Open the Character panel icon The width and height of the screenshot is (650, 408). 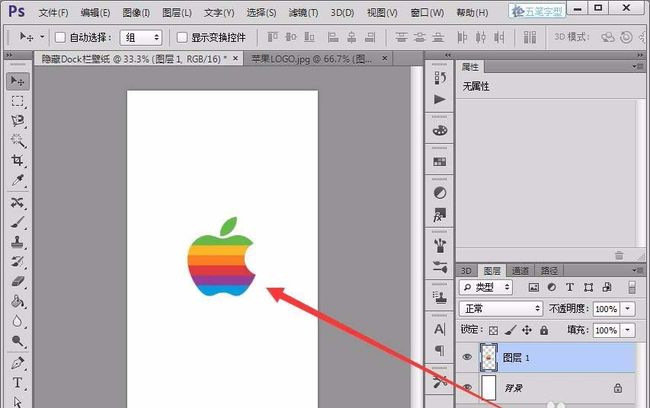(x=439, y=329)
